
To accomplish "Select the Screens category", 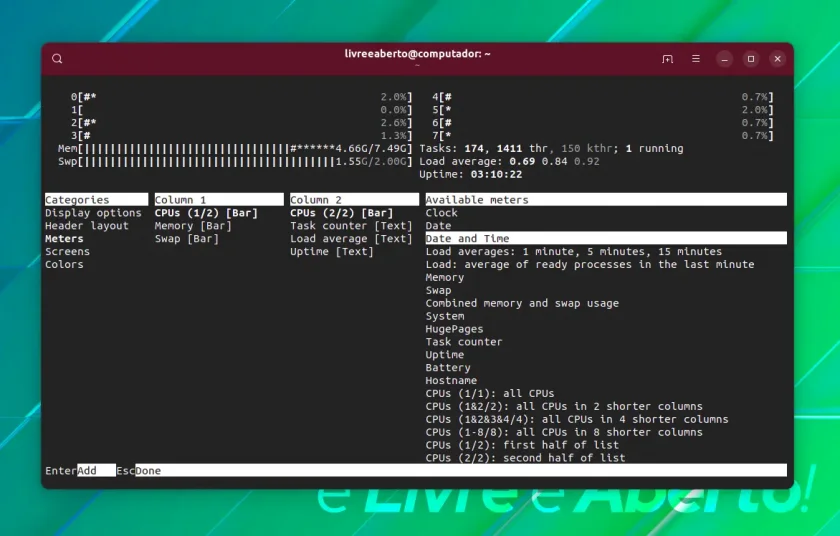I will (68, 251).
